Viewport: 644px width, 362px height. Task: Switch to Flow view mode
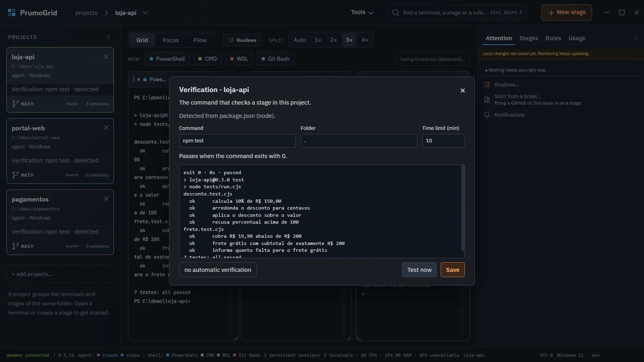[x=200, y=40]
